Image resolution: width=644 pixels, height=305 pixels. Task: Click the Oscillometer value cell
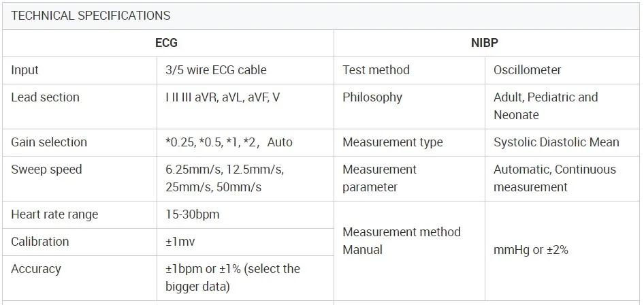tap(528, 70)
